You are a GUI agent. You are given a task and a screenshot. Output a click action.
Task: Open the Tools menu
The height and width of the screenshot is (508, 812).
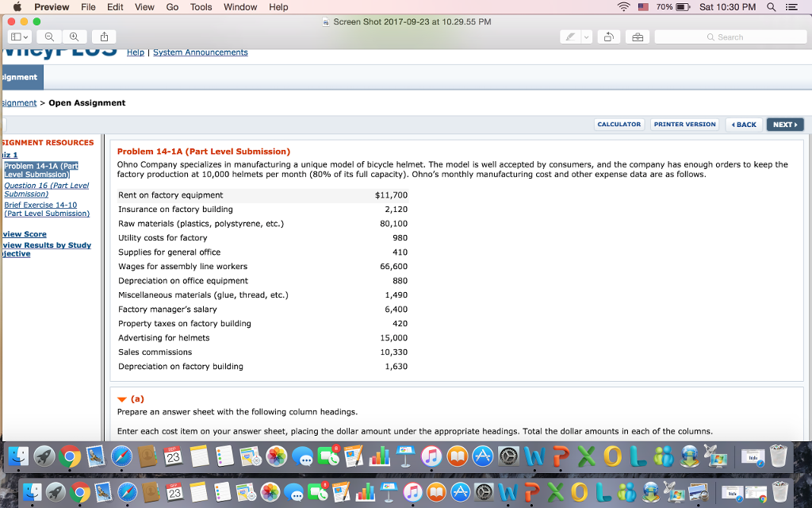(x=200, y=7)
